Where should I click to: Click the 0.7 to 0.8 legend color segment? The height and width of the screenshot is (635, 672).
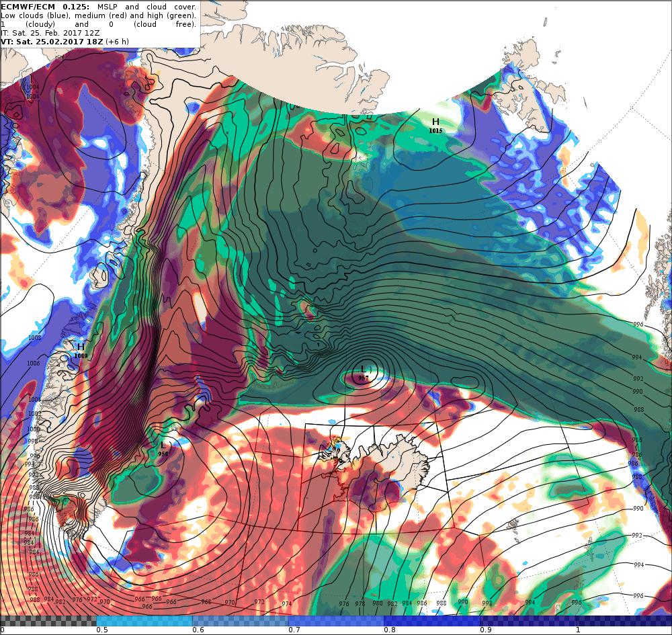336,621
